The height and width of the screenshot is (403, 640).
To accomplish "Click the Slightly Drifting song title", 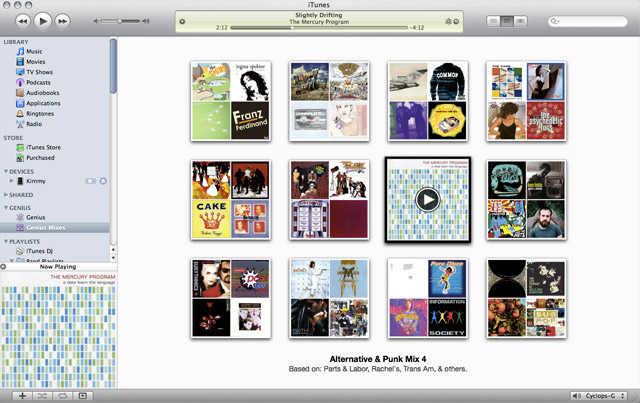I will pyautogui.click(x=319, y=15).
